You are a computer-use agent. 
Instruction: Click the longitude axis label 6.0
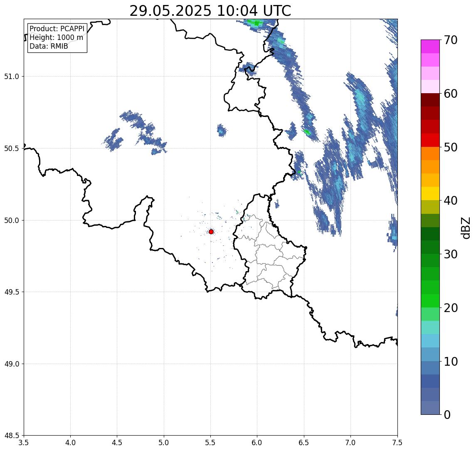pos(257,443)
